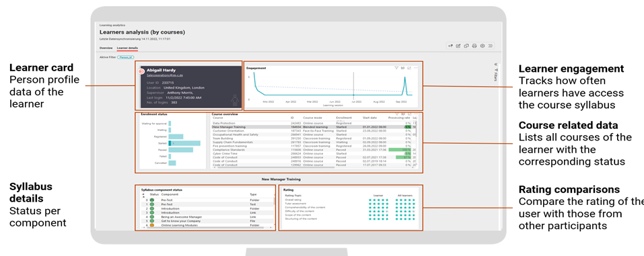The height and width of the screenshot is (256, 644).
Task: Click the double chevron above Filters
Action: (x=496, y=65)
